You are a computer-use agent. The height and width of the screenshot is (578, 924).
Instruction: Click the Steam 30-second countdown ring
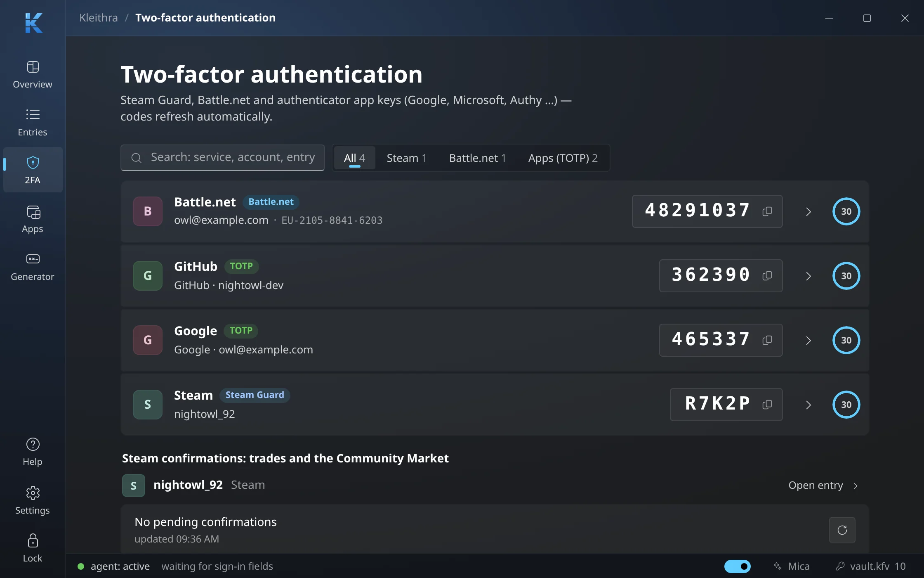pyautogui.click(x=846, y=405)
